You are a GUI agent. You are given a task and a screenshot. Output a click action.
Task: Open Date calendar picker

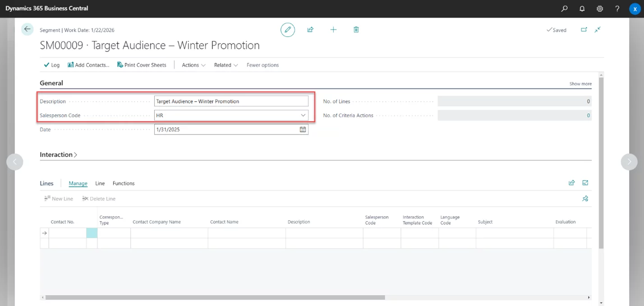coord(303,130)
